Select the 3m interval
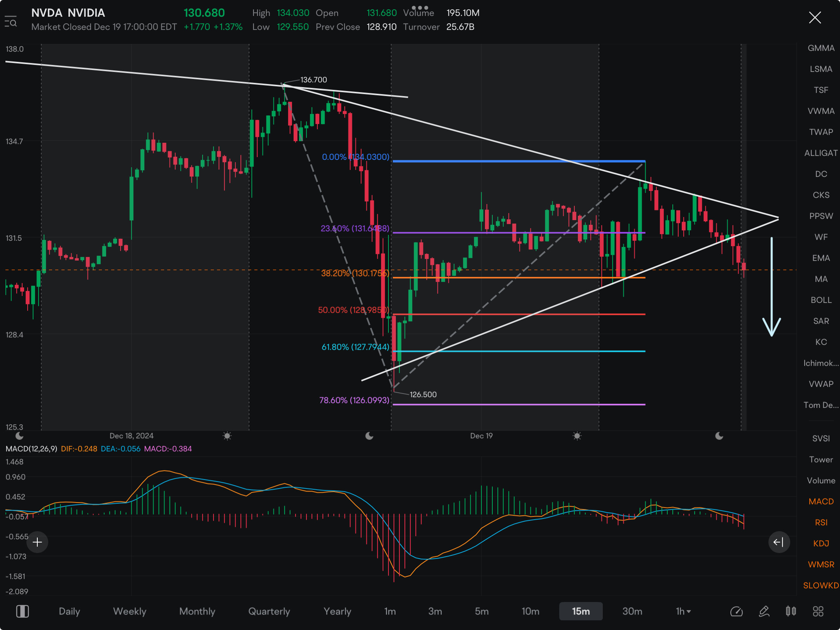 (x=435, y=611)
